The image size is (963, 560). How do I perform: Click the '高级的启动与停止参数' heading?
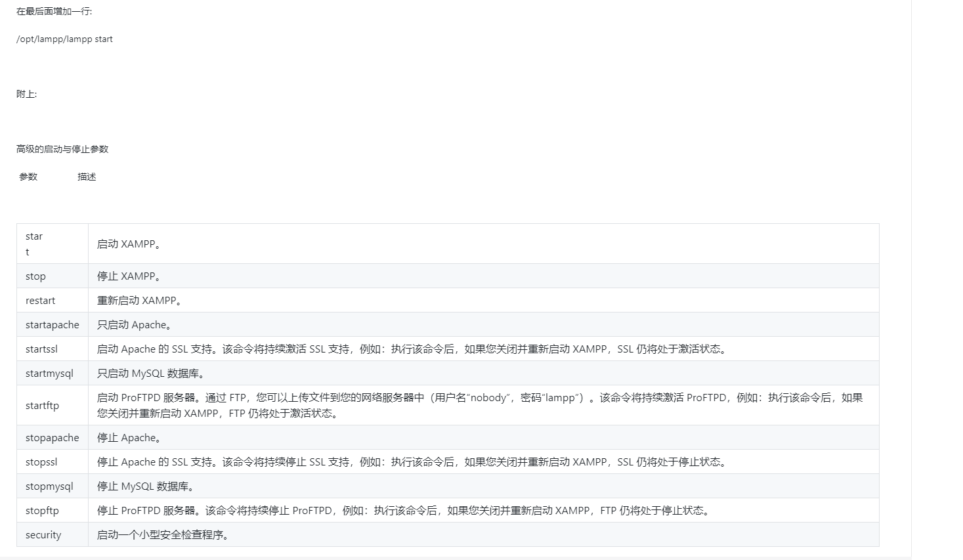(62, 150)
